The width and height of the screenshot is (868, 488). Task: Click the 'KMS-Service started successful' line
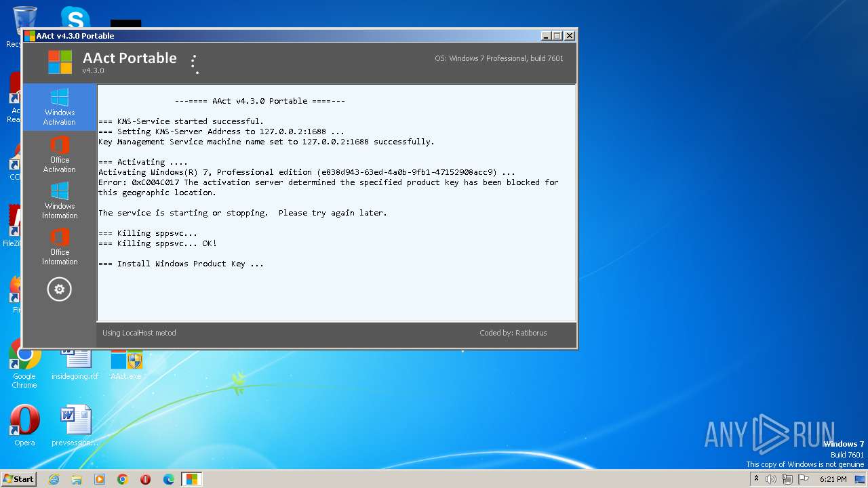point(181,121)
